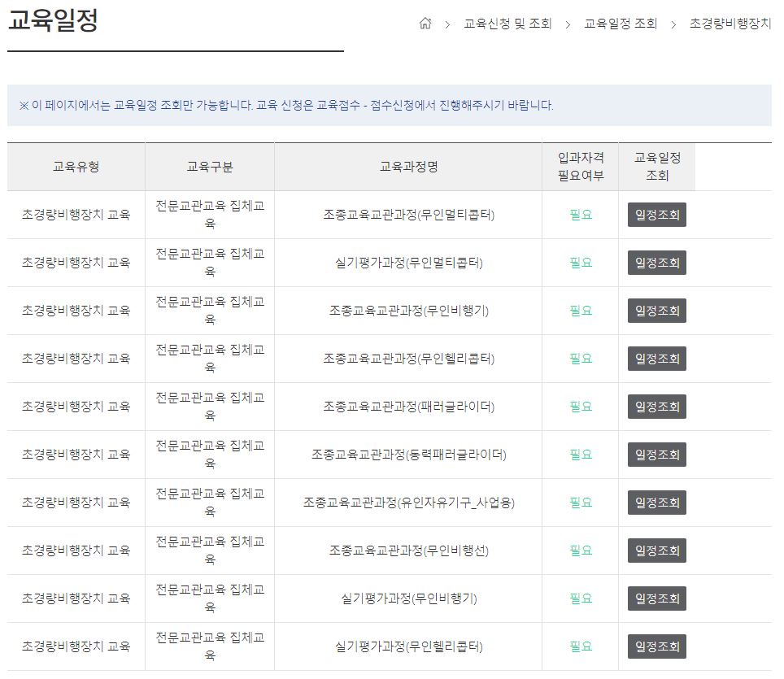784x679 pixels.
Task: Open 교육일정 조회 breadcrumb link
Action: 621,24
